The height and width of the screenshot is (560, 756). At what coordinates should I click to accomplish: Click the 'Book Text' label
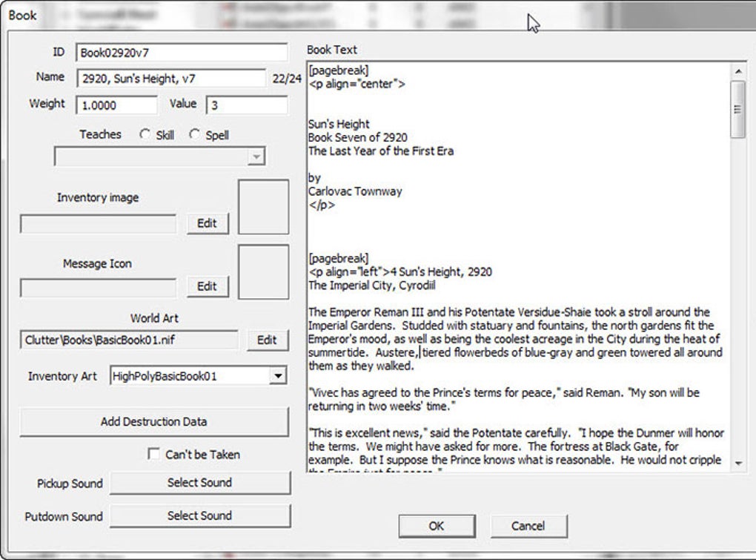pos(332,50)
